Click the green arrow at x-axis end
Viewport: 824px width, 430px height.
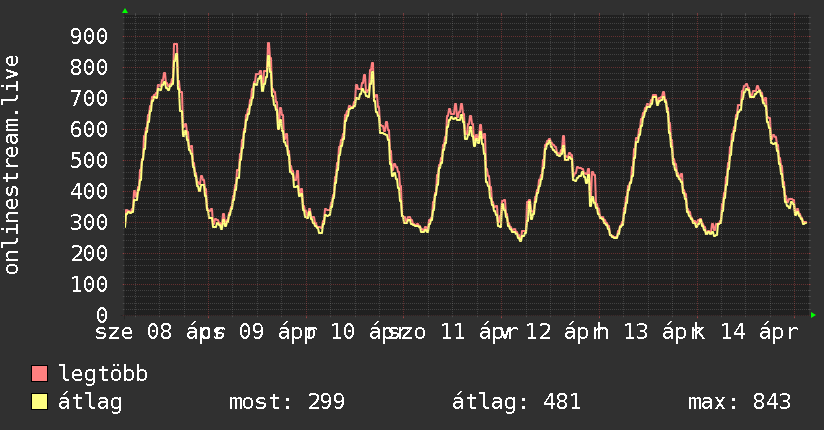pos(813,315)
